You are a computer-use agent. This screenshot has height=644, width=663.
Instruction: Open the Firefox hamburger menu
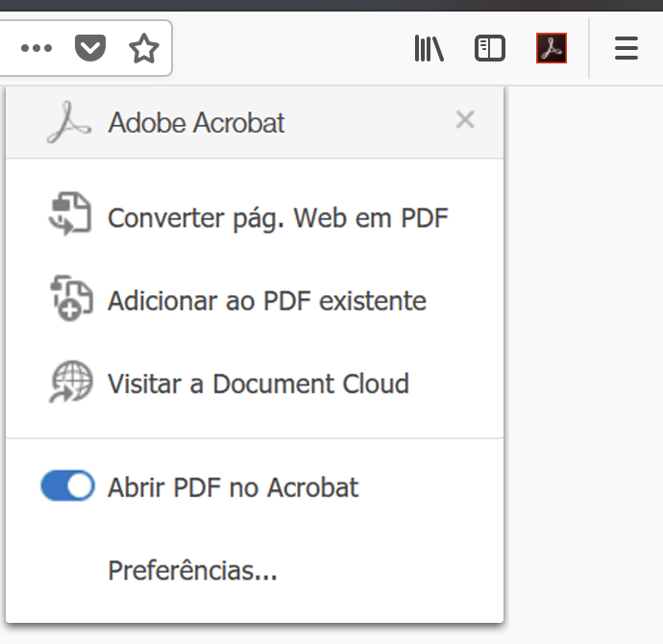pyautogui.click(x=626, y=48)
